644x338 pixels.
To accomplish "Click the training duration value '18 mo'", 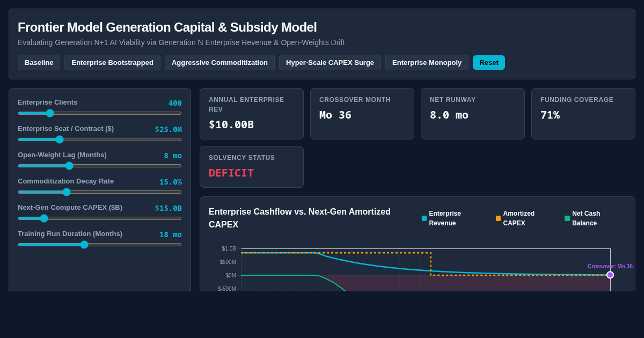I will pos(171,234).
